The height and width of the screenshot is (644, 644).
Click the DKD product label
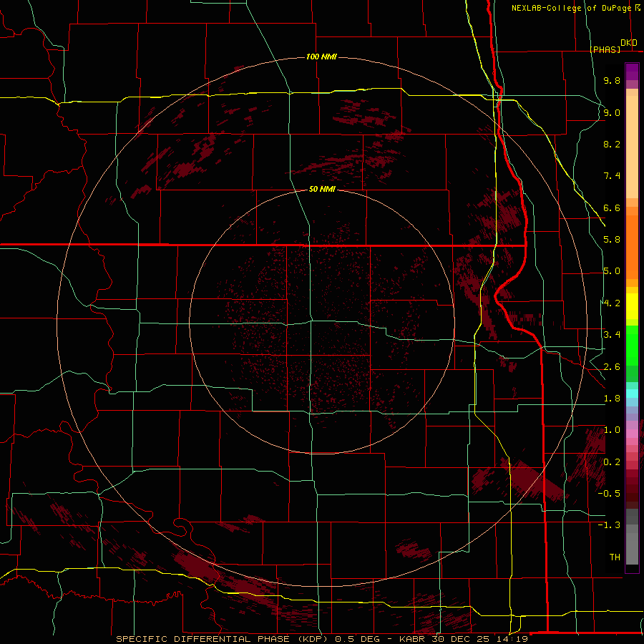(629, 43)
